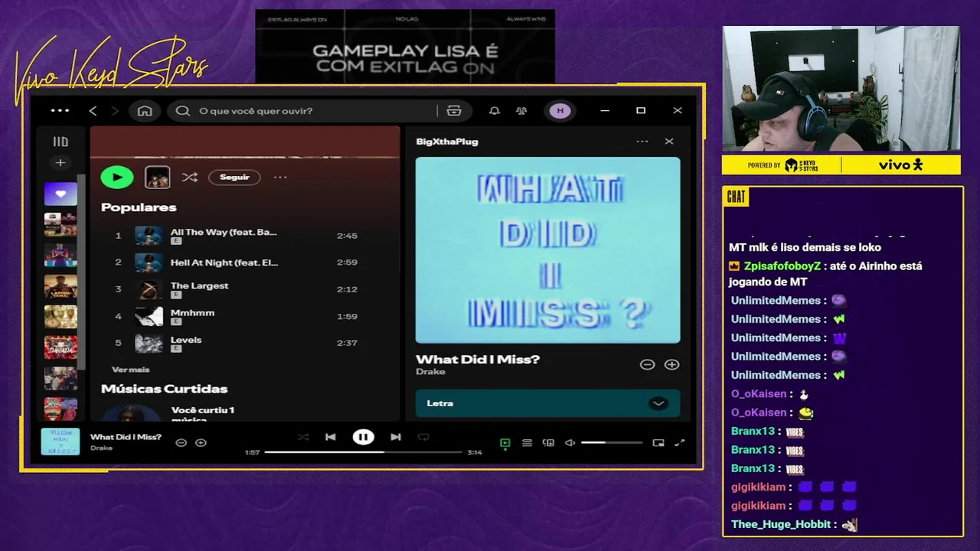Go back with the left arrow
980x551 pixels.
click(x=93, y=111)
